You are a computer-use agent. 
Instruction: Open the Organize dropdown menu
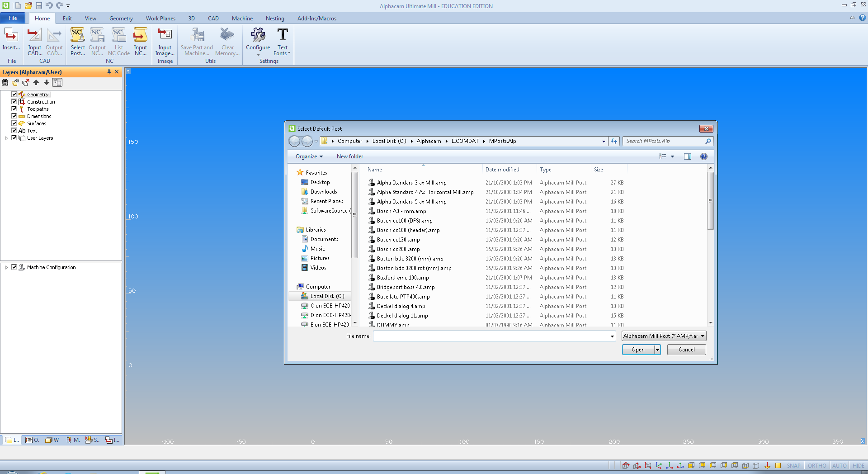tap(309, 156)
